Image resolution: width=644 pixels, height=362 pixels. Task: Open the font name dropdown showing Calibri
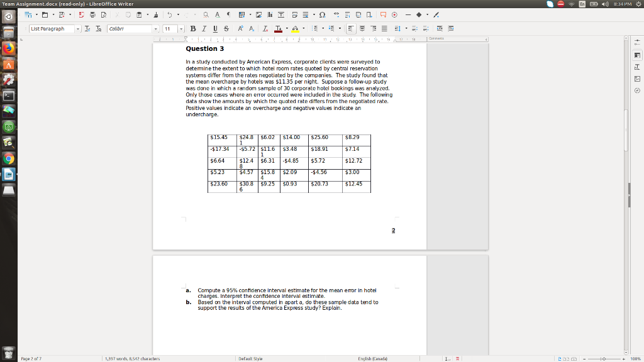157,28
